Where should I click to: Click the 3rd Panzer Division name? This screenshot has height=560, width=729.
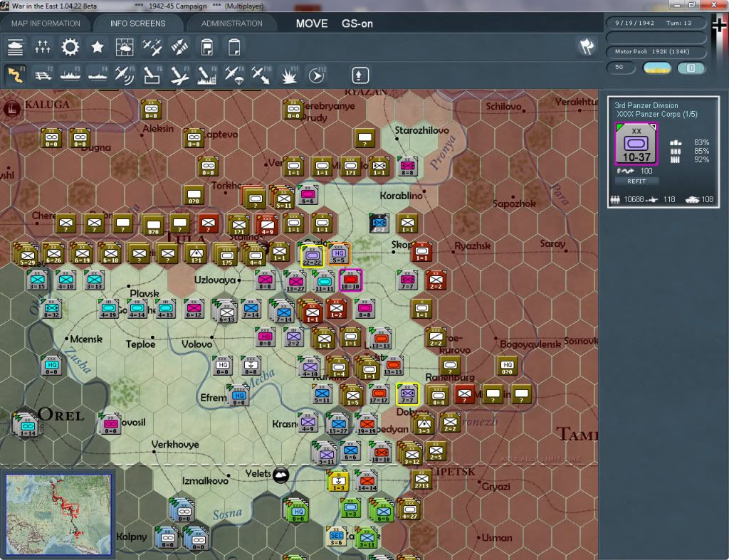coord(646,105)
